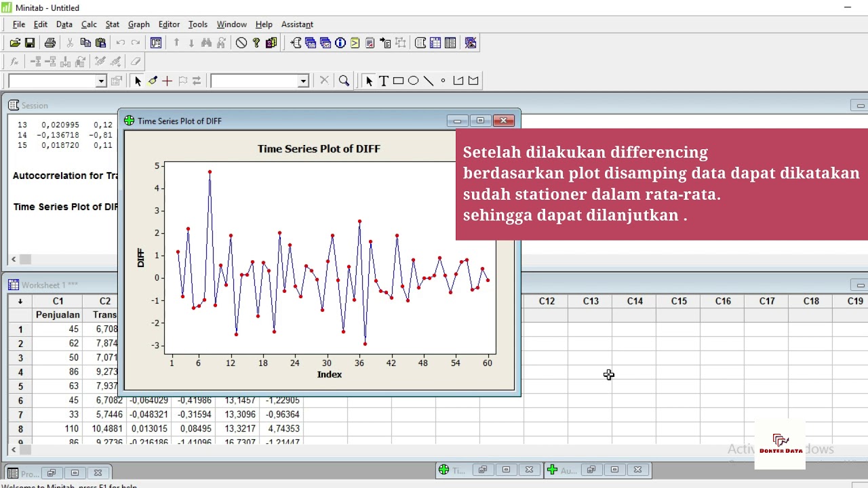Image resolution: width=868 pixels, height=488 pixels.
Task: Click the Index x-axis label on graph
Action: [330, 374]
